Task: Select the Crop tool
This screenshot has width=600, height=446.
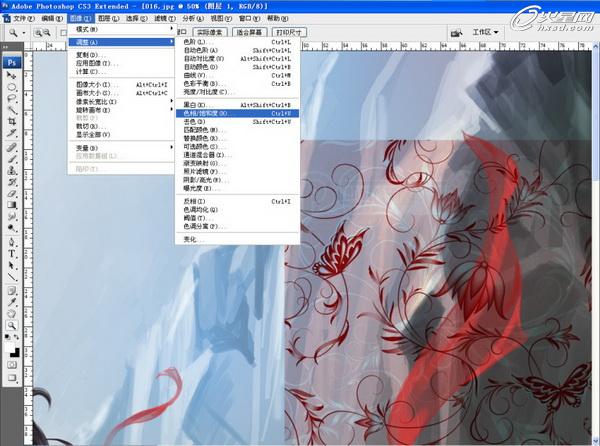Action: (x=11, y=122)
